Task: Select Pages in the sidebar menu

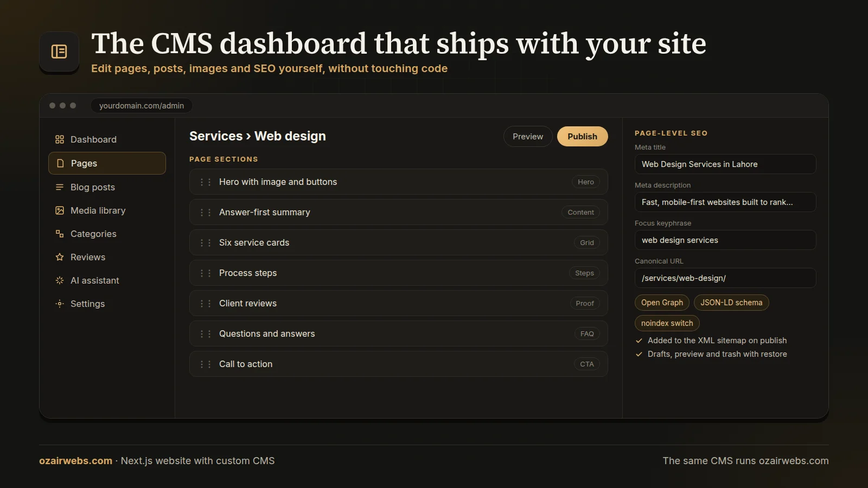Action: coord(107,163)
